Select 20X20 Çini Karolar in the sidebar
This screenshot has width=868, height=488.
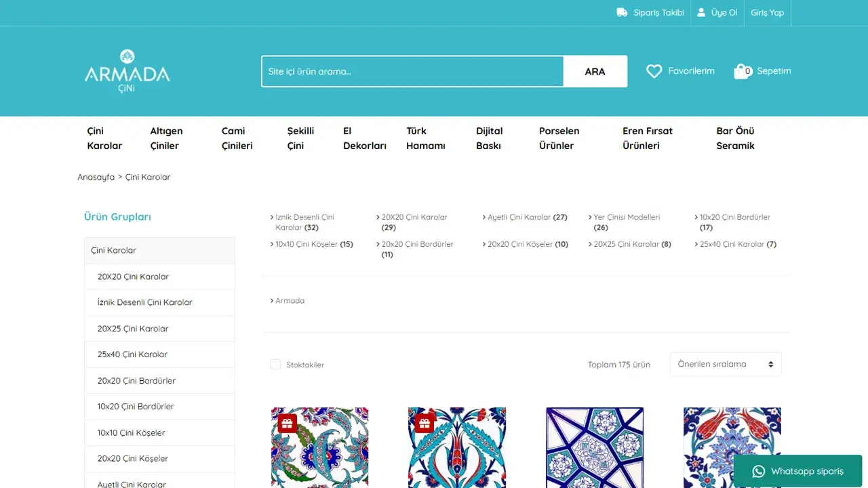[159, 277]
